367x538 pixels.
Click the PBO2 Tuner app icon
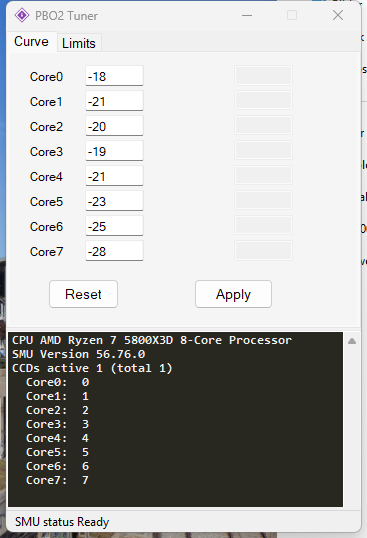22,15
